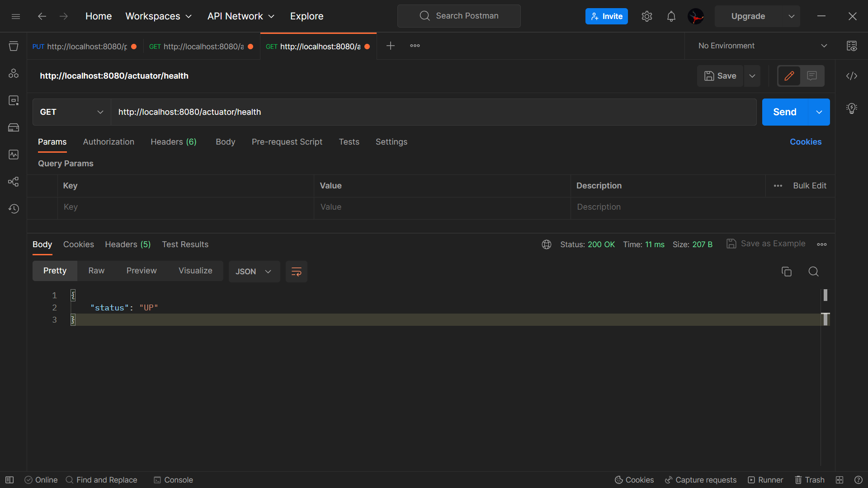Toggle the comment mode icon
The image size is (868, 488).
click(812, 76)
